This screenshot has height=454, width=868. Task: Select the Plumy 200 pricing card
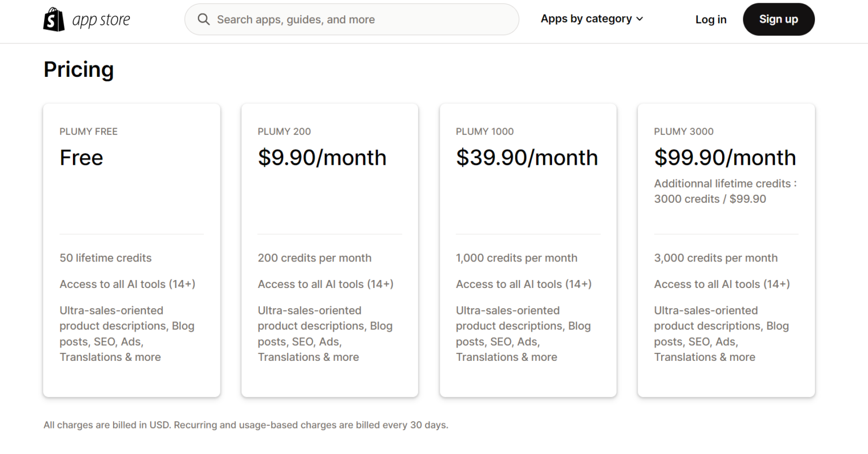tap(329, 250)
